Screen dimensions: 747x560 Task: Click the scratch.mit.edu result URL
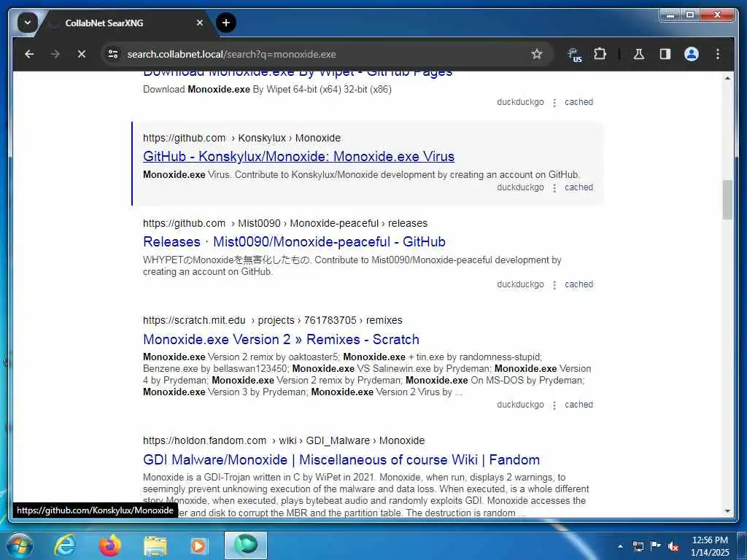(x=273, y=320)
